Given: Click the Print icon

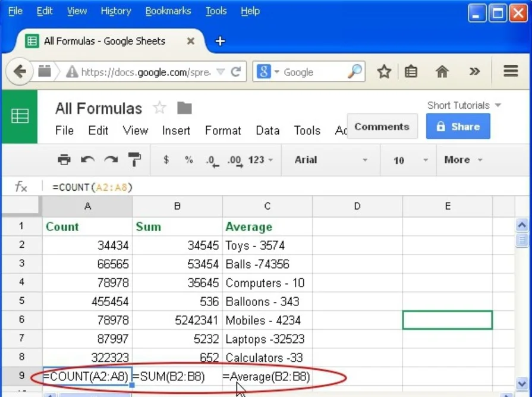Looking at the screenshot, I should point(64,160).
